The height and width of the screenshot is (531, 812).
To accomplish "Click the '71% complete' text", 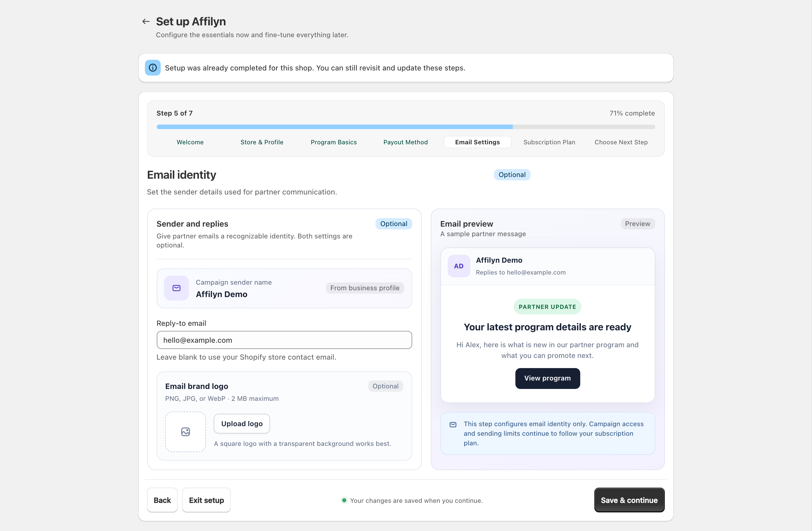I will coord(632,113).
